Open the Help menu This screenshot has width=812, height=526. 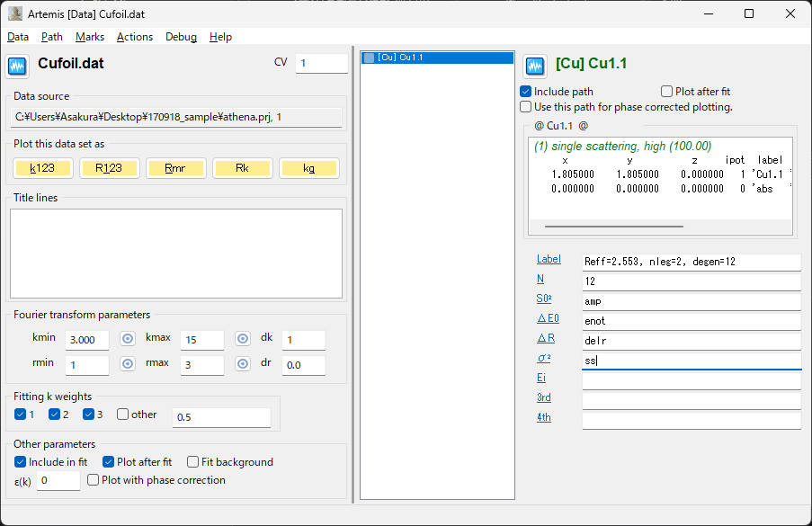[220, 37]
